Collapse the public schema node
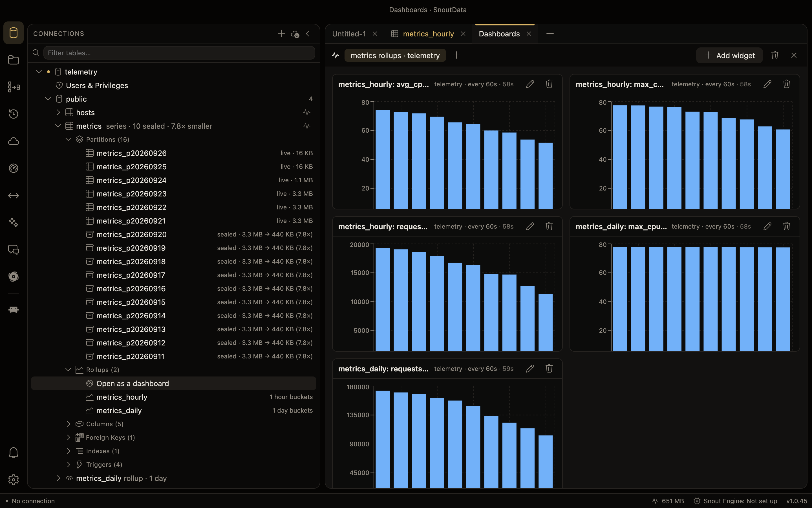 pyautogui.click(x=48, y=99)
